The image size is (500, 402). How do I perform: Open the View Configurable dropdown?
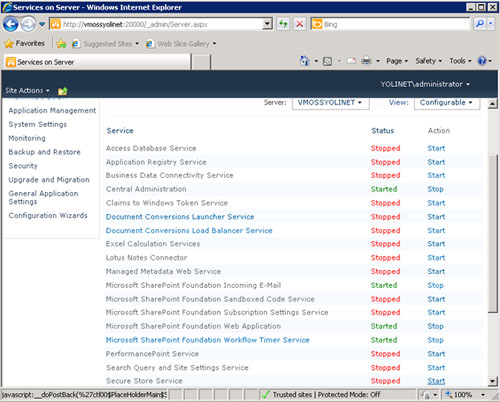click(447, 102)
